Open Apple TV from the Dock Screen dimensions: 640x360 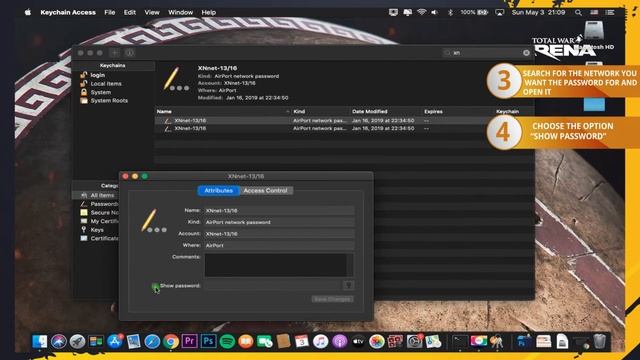358,341
